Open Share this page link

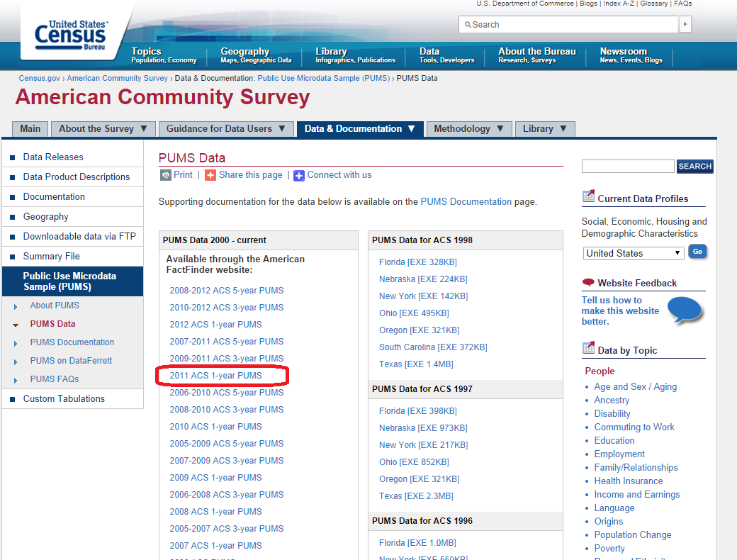coord(251,175)
